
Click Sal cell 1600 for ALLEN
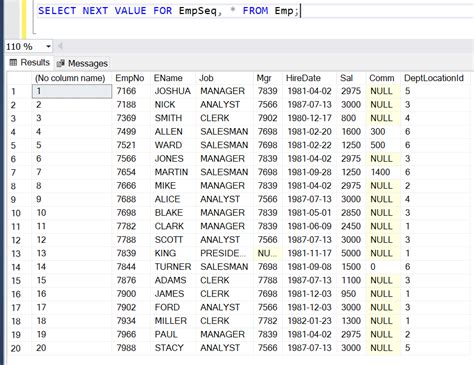click(351, 132)
